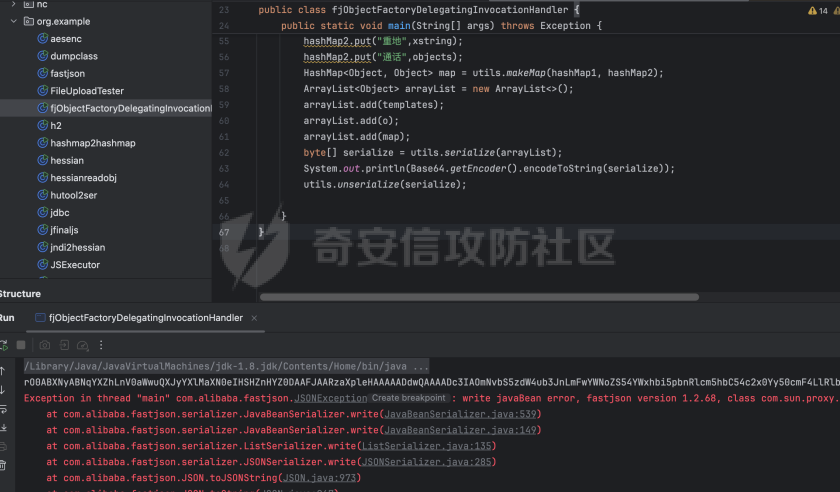This screenshot has width=840, height=492.
Task: Open the hashmap2hashmap class file
Action: click(x=93, y=143)
